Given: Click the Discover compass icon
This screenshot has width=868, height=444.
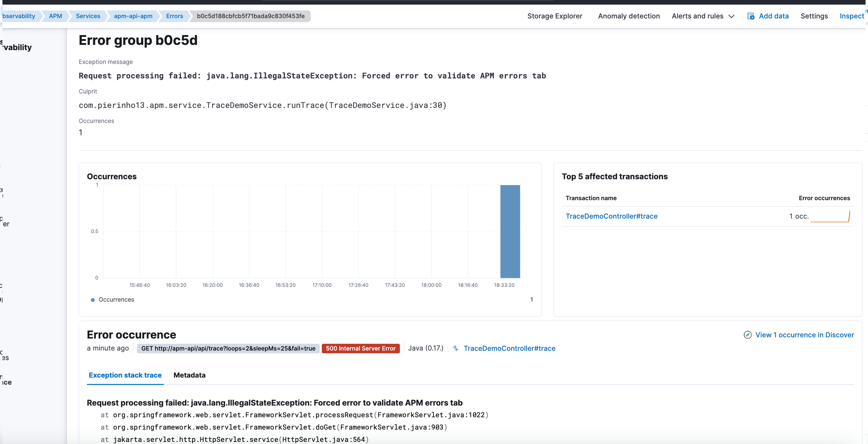Looking at the screenshot, I should click(x=748, y=335).
